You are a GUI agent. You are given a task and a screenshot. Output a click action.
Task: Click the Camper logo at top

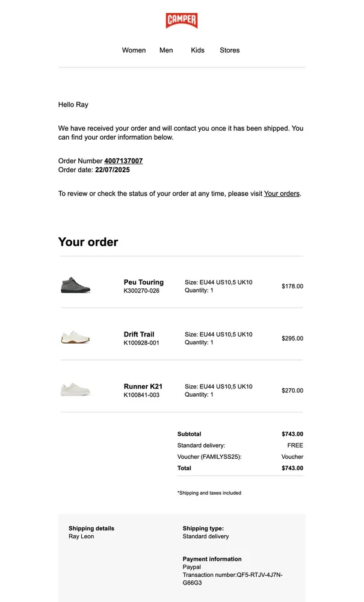point(182,21)
